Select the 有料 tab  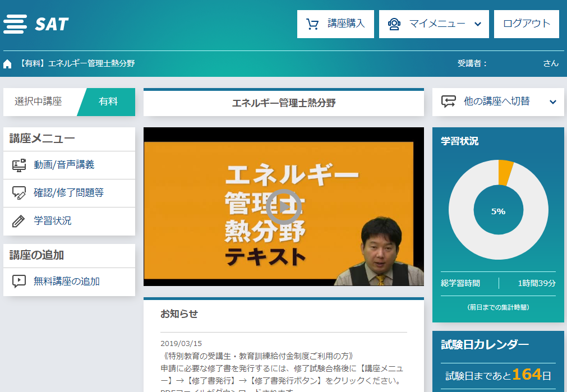(x=108, y=102)
